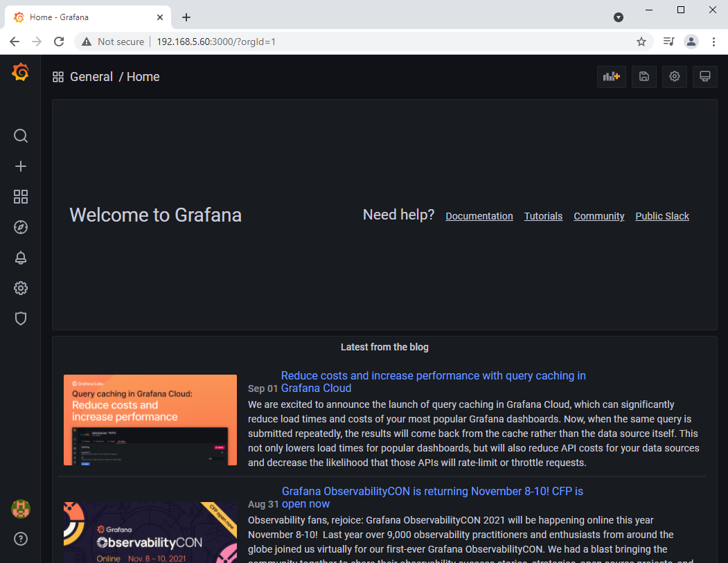Click the General breadcrumb
Screen dimensions: 728x563
(x=91, y=77)
